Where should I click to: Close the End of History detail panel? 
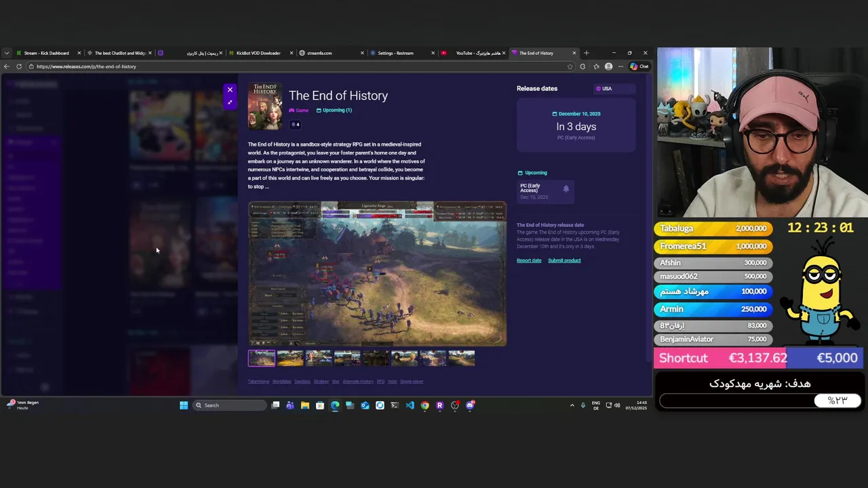tap(230, 89)
